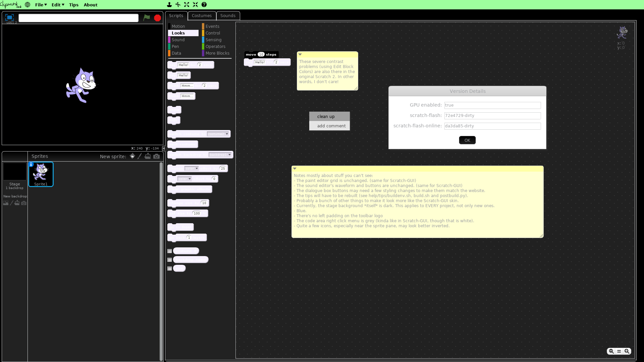Click the project name text field
Image resolution: width=644 pixels, height=362 pixels.
pyautogui.click(x=78, y=18)
